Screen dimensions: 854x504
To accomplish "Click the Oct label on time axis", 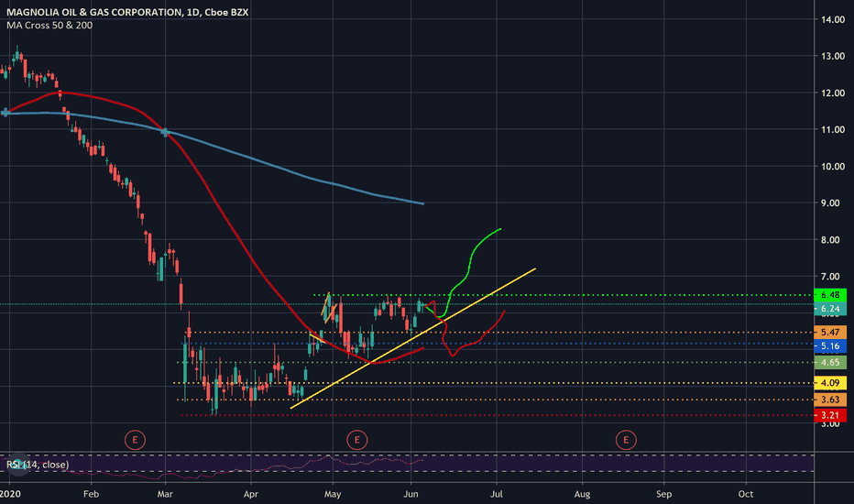I will click(x=746, y=494).
